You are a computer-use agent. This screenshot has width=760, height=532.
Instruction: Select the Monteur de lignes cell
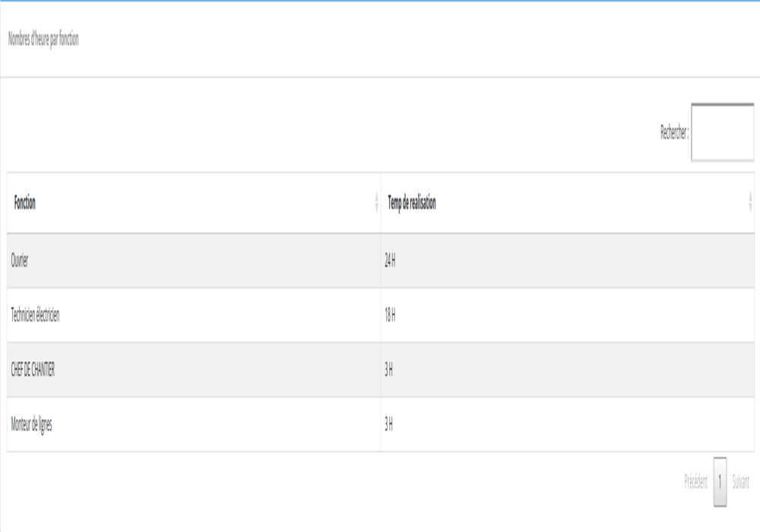coord(33,425)
